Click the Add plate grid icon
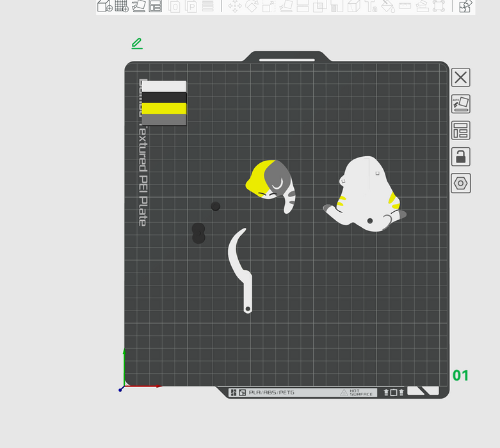Screen dimensions: 500x448 122,6
